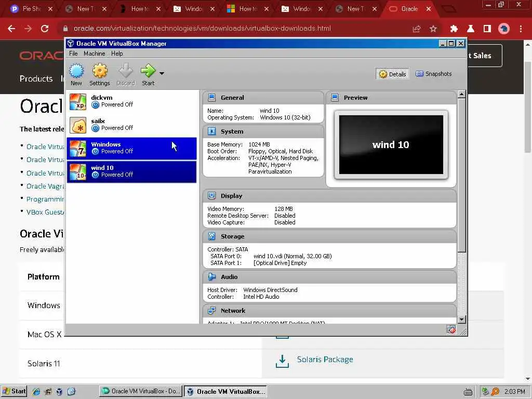Select the dickvm virtual machine
Screen dimensions: 532x399
click(x=131, y=101)
